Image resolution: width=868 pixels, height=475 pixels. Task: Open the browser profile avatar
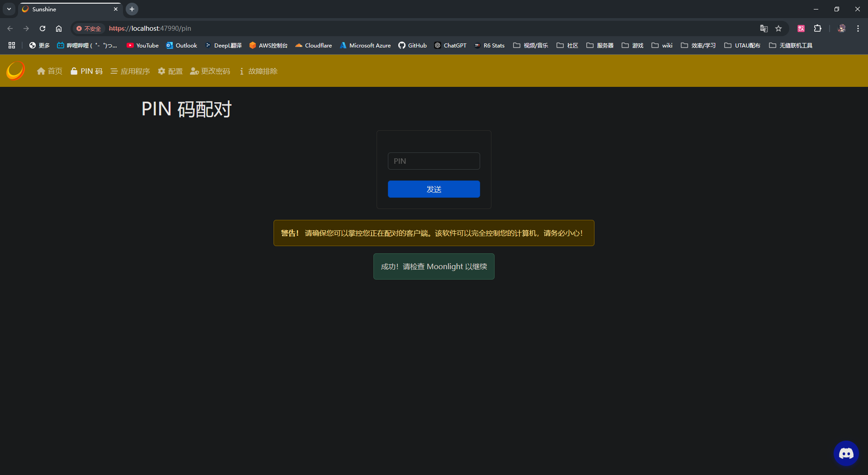(841, 28)
